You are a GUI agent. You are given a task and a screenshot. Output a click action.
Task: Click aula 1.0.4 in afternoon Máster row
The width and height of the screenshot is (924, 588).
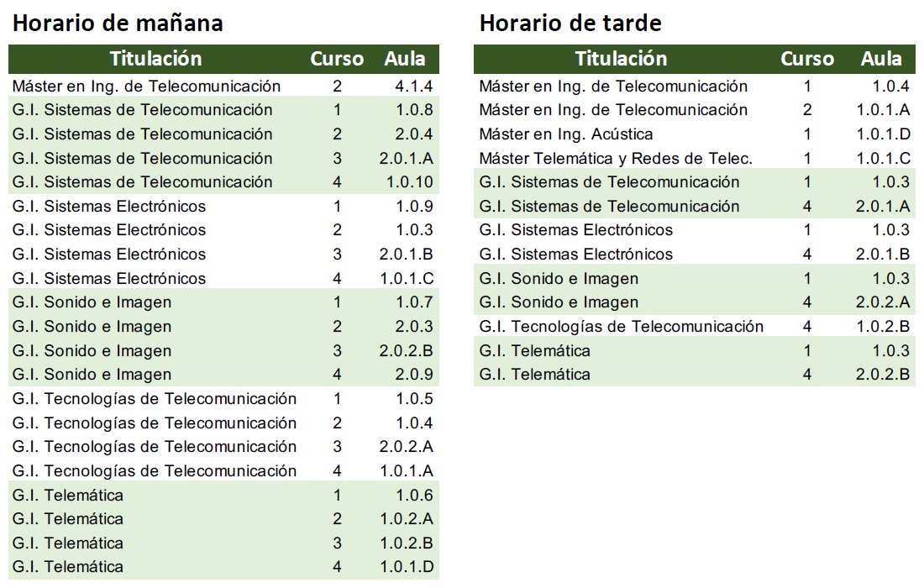tap(890, 86)
